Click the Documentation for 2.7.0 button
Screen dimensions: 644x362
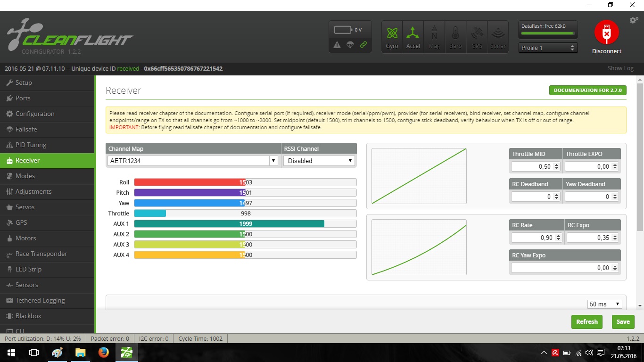(587, 90)
